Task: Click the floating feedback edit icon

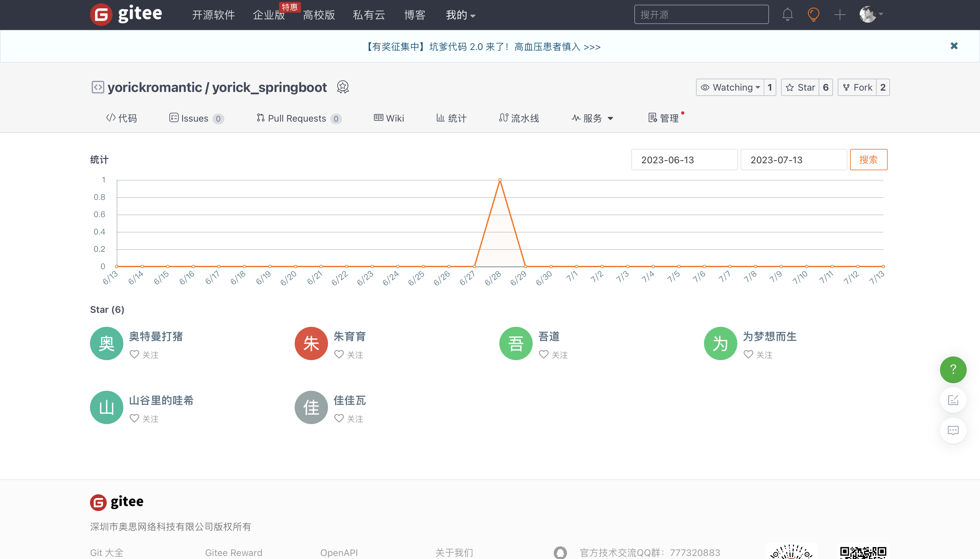Action: (953, 400)
